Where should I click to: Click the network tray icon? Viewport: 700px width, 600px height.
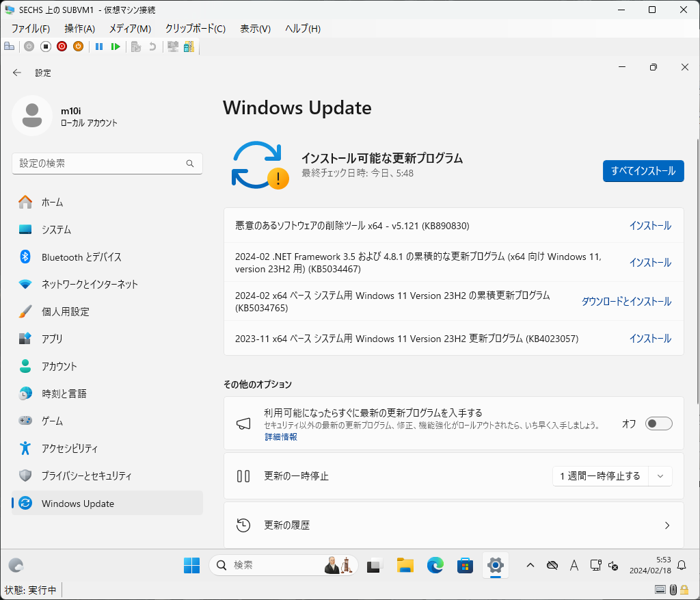coord(595,566)
